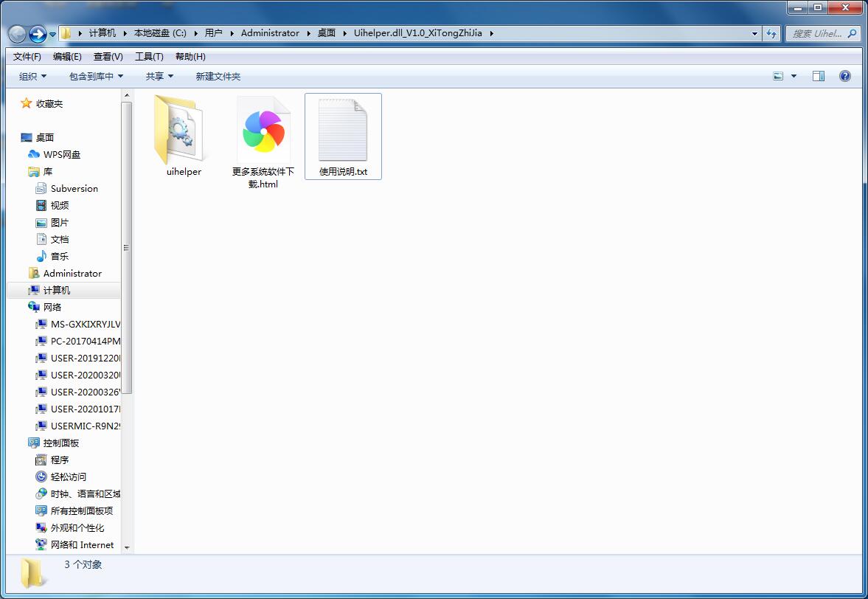
Task: Open the 编辑(E) menu
Action: coord(67,57)
